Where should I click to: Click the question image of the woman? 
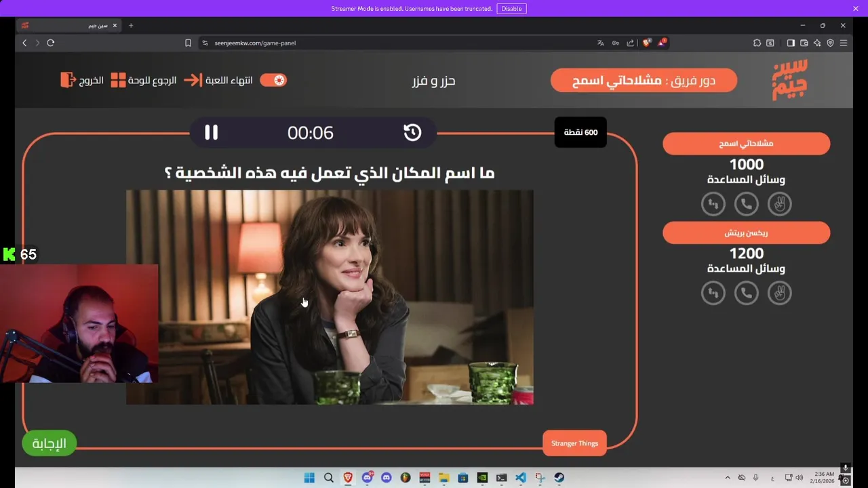pyautogui.click(x=330, y=297)
